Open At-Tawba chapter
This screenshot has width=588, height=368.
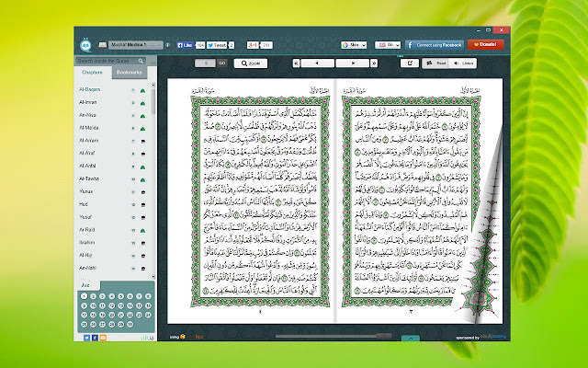(x=89, y=179)
